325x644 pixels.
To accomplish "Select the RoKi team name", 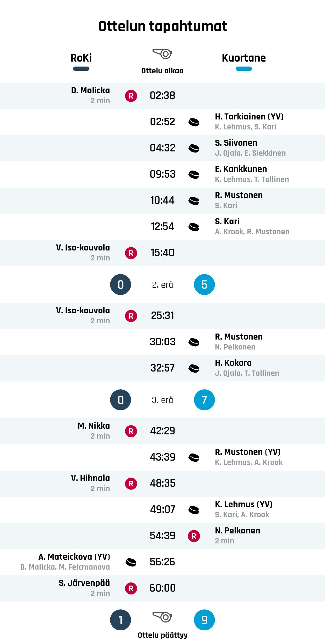I will tap(81, 58).
